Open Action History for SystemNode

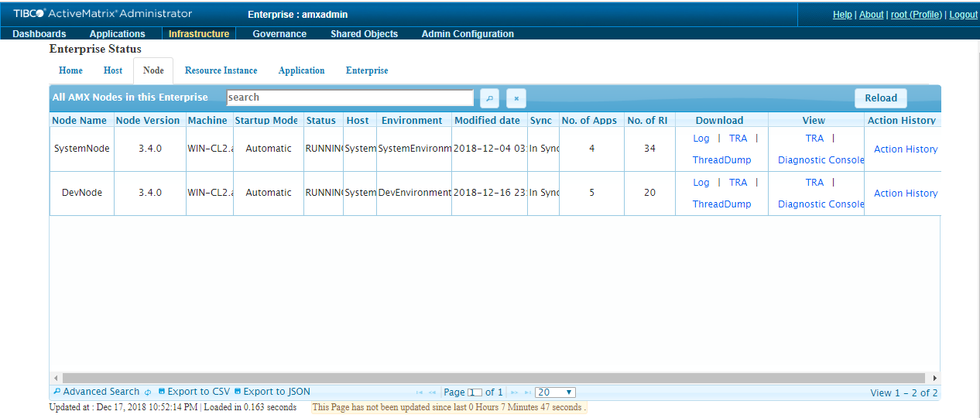[906, 149]
